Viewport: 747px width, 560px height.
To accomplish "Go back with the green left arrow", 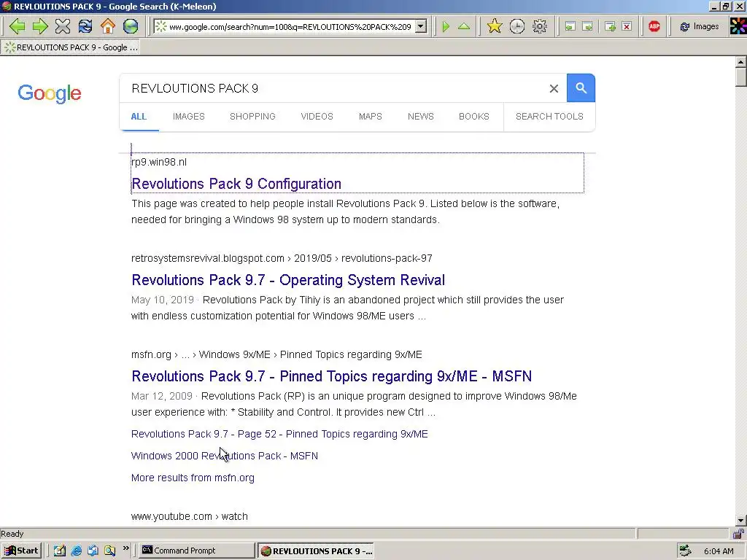I will [x=18, y=26].
